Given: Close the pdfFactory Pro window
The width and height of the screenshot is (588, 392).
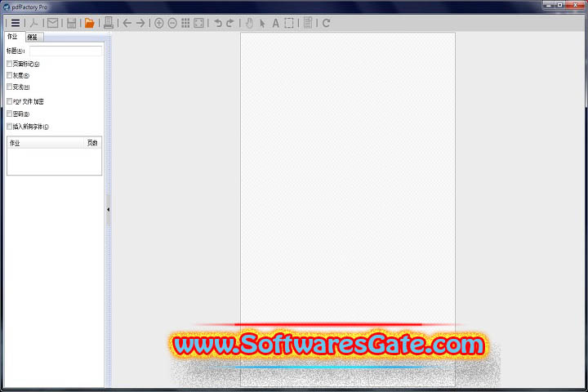Looking at the screenshot, I should pos(575,5).
